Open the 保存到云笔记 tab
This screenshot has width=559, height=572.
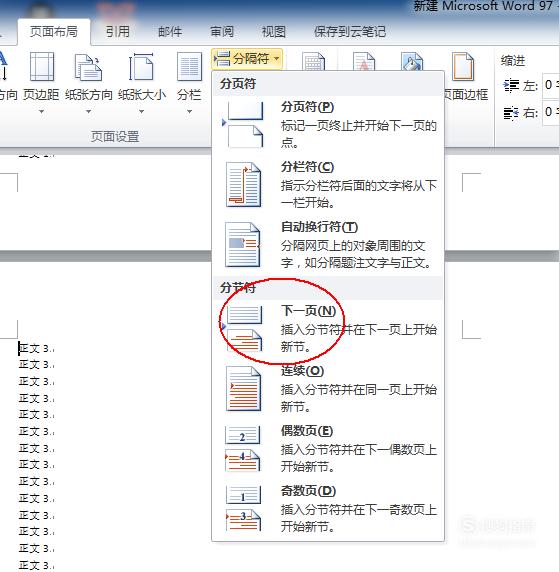350,32
